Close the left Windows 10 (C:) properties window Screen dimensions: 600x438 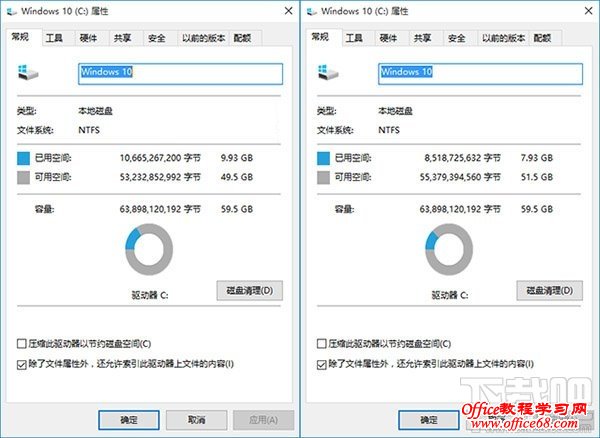(x=289, y=11)
